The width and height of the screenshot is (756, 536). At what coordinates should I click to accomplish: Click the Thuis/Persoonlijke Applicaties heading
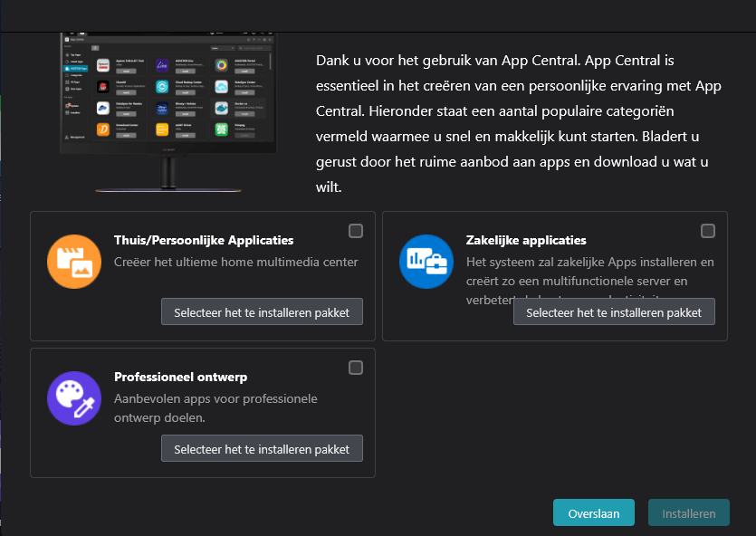204,240
